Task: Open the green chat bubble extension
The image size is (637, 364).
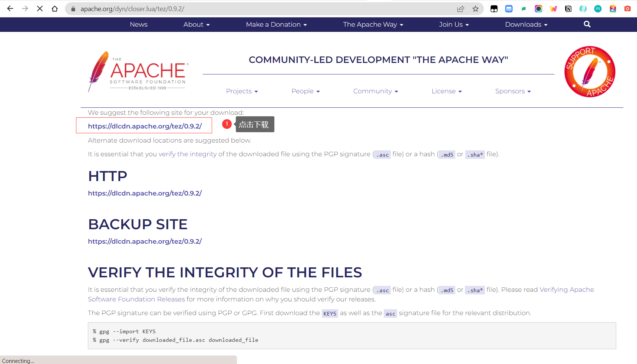Action: 524,9
